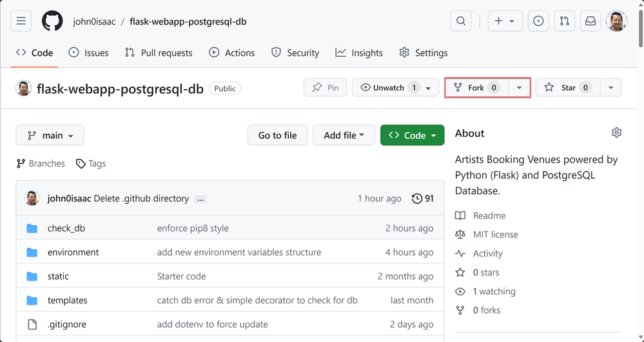Pin this repository

click(x=326, y=88)
